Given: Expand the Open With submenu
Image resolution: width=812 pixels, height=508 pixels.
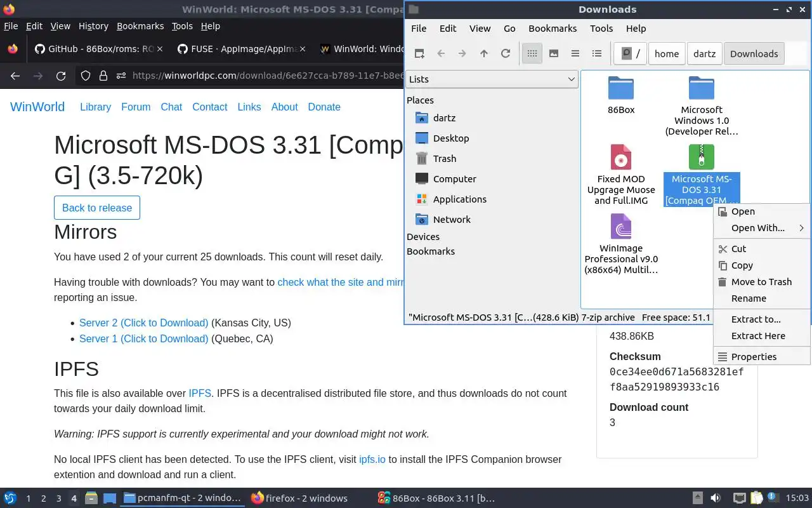Looking at the screenshot, I should point(761,228).
